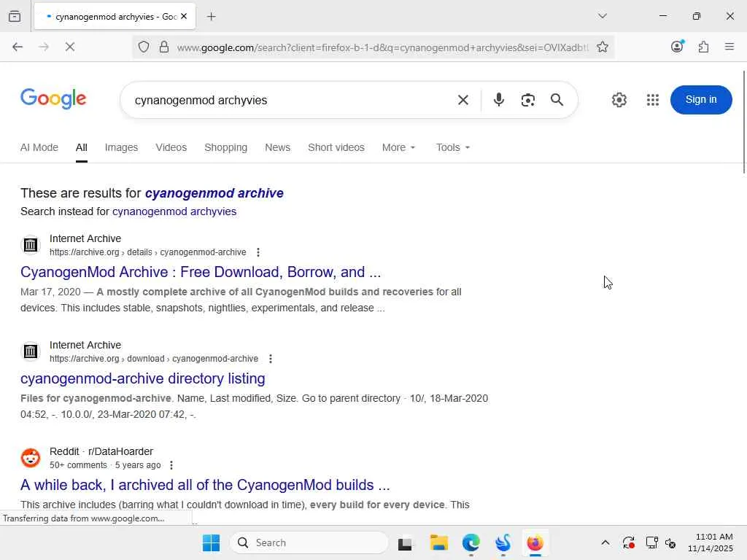This screenshot has width=747, height=560.
Task: Open the blue swan taskbar app
Action: (x=503, y=542)
